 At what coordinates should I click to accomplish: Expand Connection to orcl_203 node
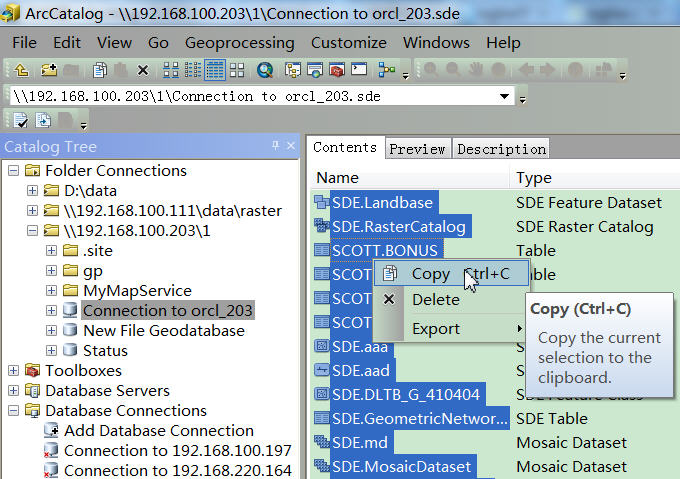pos(51,310)
